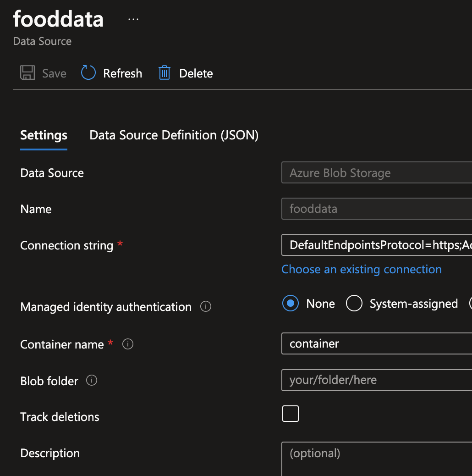Screen dimensions: 472x476
Task: Edit the Connection string field
Action: (x=376, y=245)
